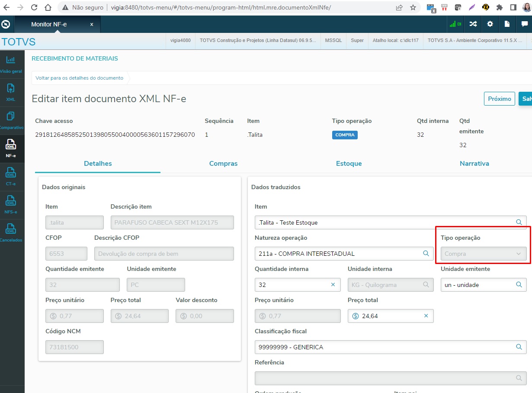Select the NF-e sidebar icon

click(x=11, y=148)
